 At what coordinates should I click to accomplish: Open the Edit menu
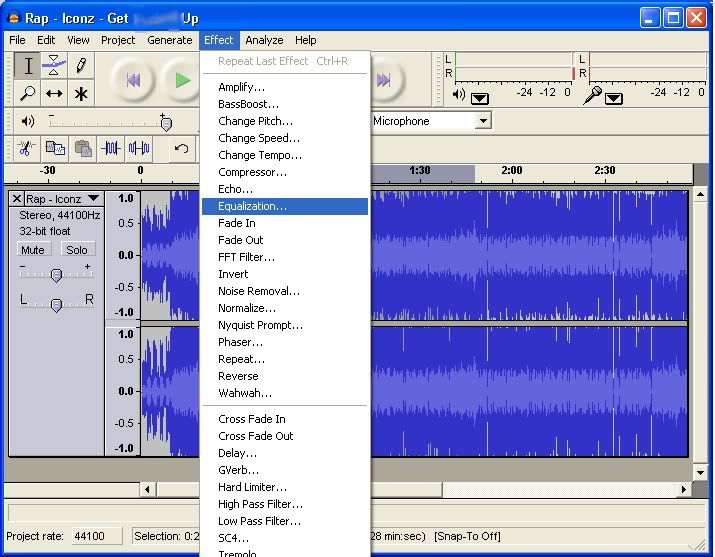click(x=46, y=40)
